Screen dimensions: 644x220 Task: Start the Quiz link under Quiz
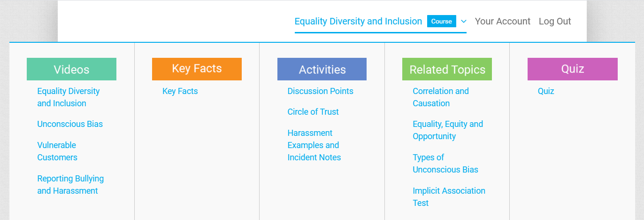click(546, 91)
